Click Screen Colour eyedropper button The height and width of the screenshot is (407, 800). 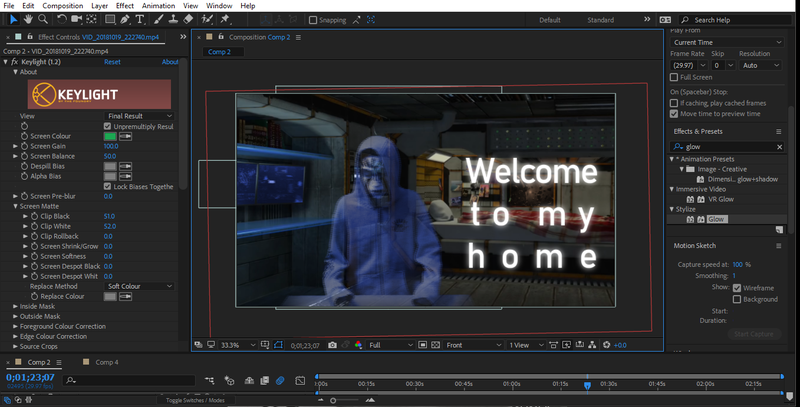coord(126,136)
